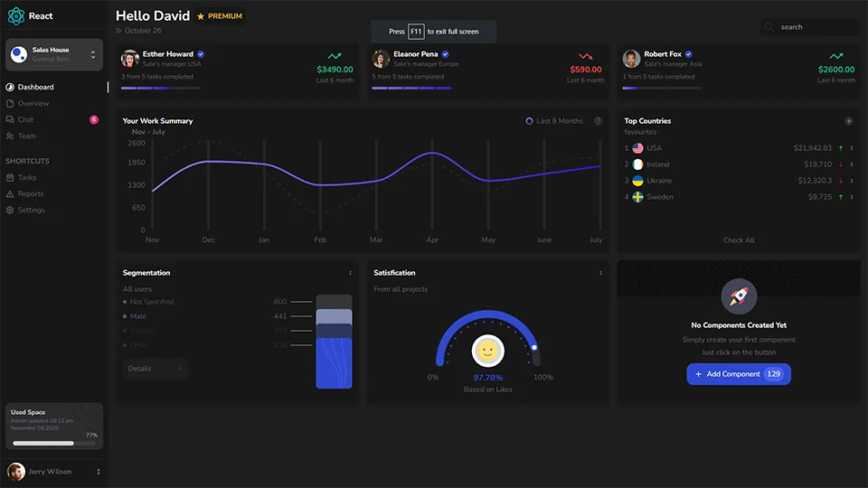This screenshot has height=488, width=868.
Task: Go to Team in the sidebar
Action: [26, 136]
